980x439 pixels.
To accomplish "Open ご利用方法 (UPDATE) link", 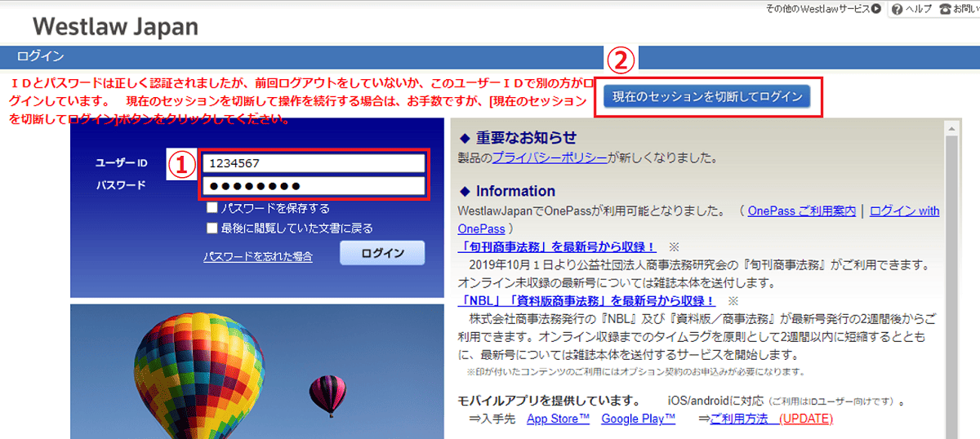I will (x=771, y=419).
